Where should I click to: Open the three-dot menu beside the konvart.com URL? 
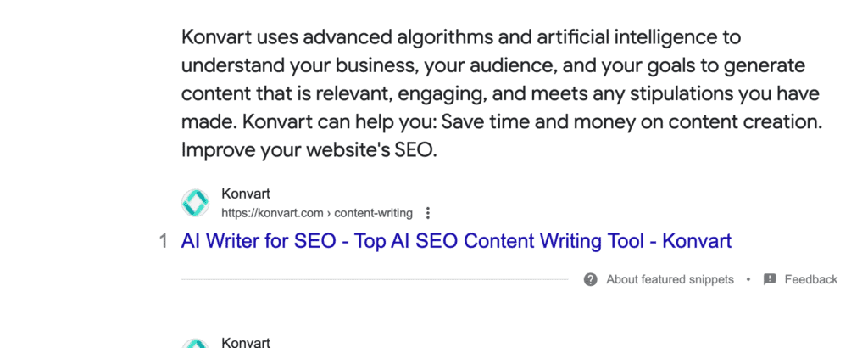[428, 213]
